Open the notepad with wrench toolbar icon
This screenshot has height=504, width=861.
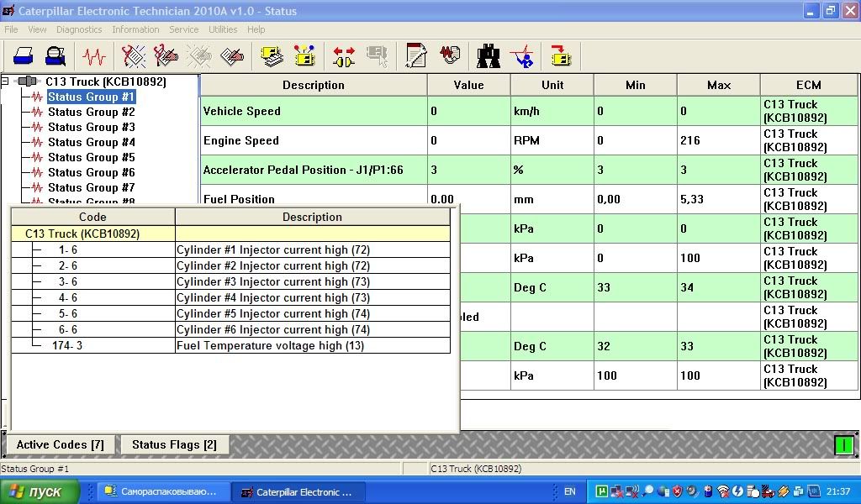(416, 56)
